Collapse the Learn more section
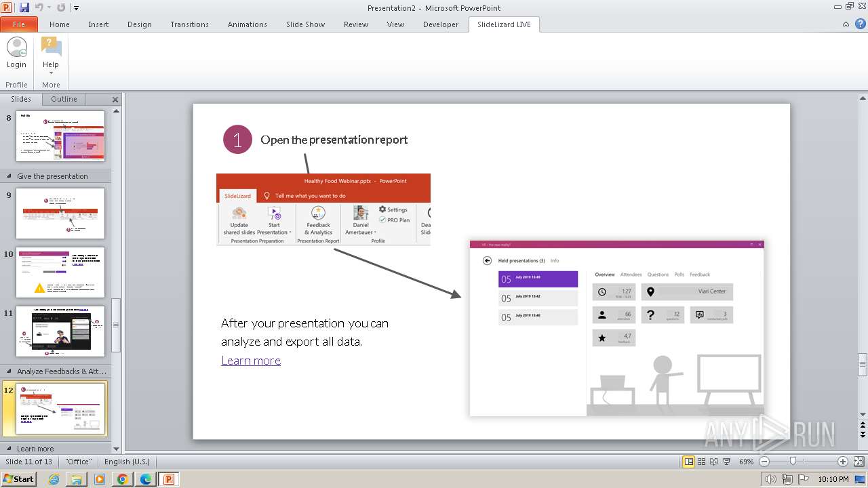This screenshot has height=488, width=868. coord(9,449)
